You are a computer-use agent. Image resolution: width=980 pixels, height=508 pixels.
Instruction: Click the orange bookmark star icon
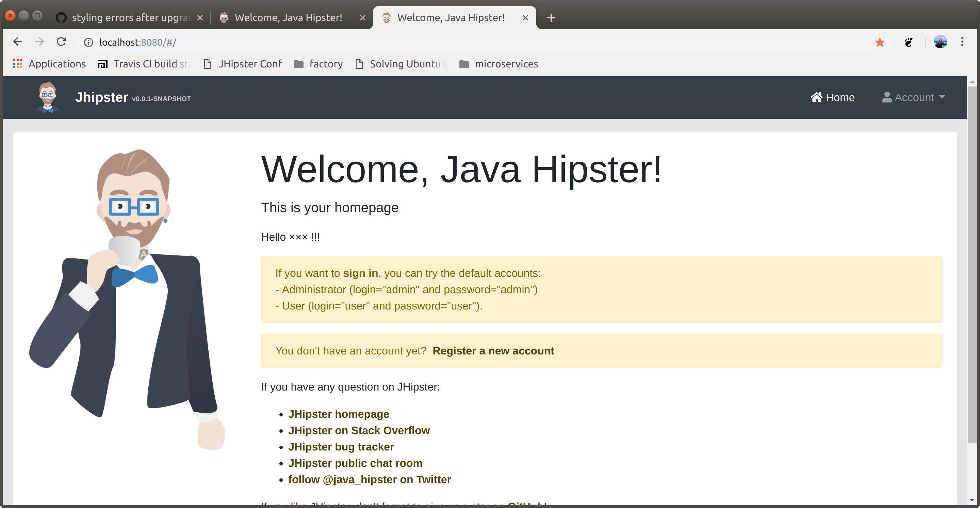880,42
